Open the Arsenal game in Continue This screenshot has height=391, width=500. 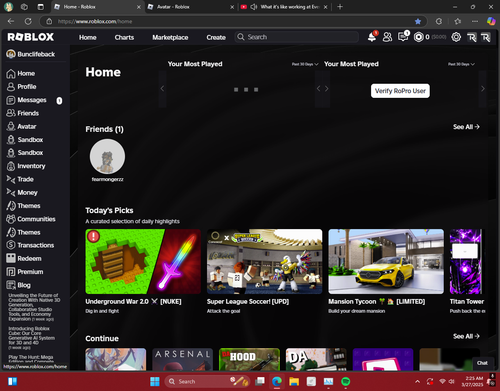click(182, 359)
